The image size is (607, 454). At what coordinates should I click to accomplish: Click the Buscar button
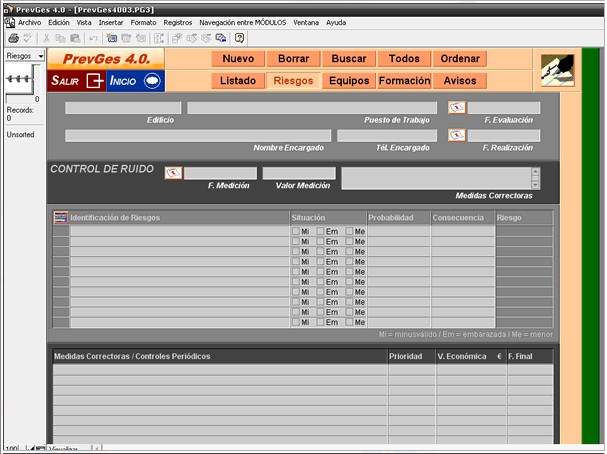[349, 59]
